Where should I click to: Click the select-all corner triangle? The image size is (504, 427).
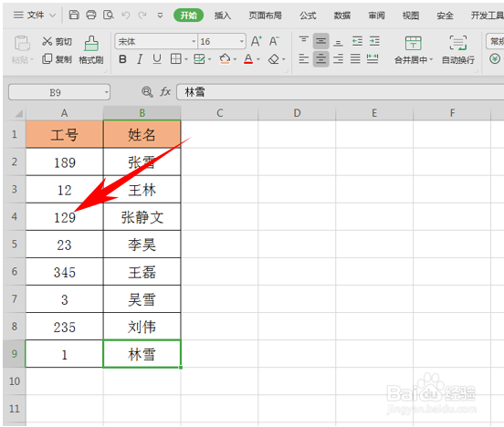click(x=18, y=114)
